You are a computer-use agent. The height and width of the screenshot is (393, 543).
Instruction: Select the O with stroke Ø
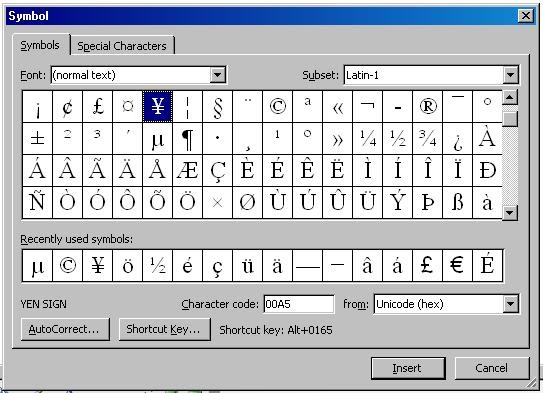[x=248, y=203]
